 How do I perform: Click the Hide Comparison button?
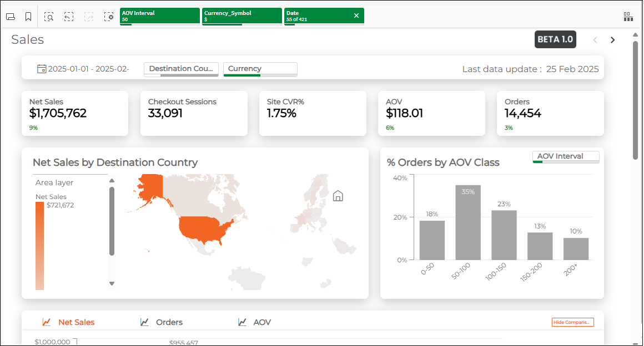tap(572, 322)
